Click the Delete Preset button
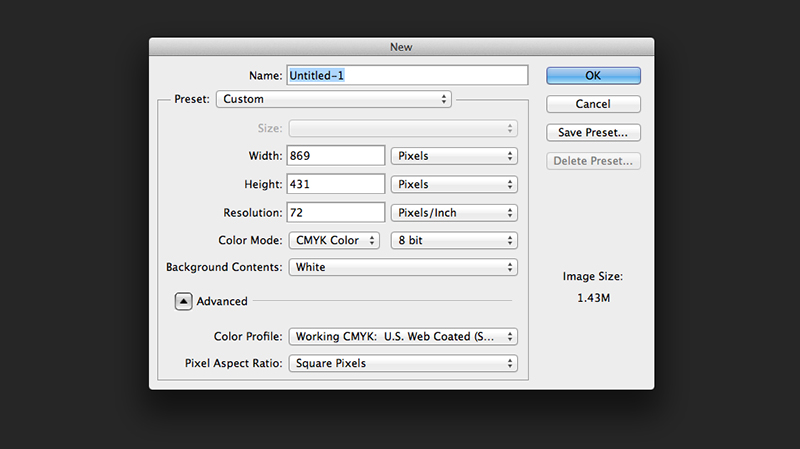 point(593,161)
